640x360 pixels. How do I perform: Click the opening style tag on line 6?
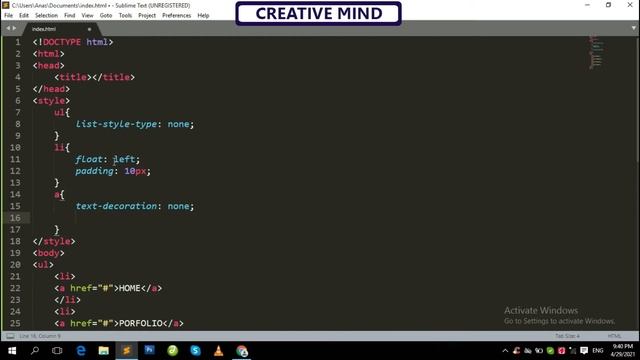tap(51, 101)
